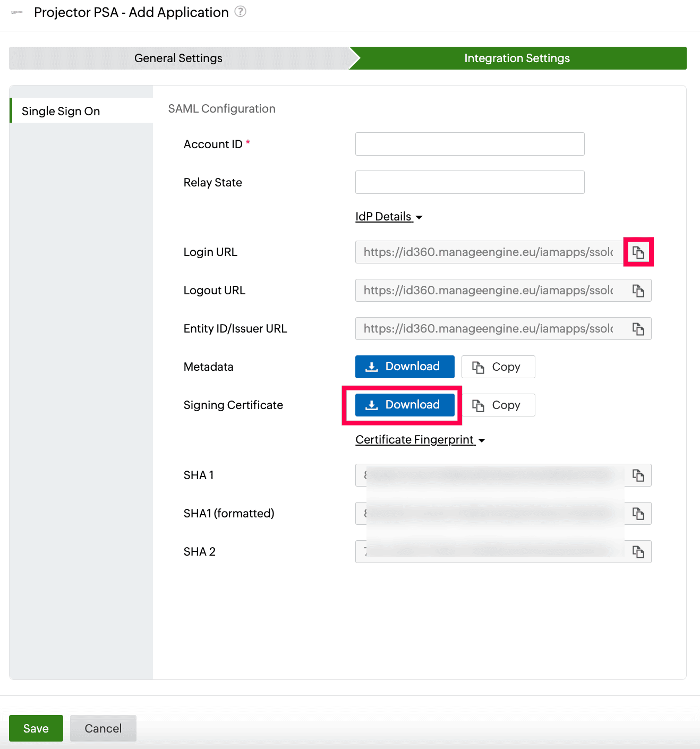Image resolution: width=700 pixels, height=749 pixels.
Task: Copy the SHA1 (formatted) value
Action: point(638,513)
